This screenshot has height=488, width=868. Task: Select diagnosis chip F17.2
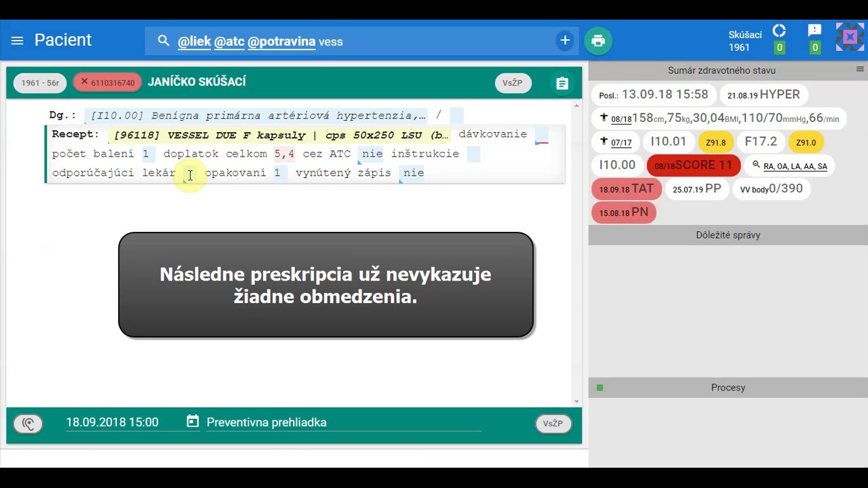pyautogui.click(x=761, y=142)
